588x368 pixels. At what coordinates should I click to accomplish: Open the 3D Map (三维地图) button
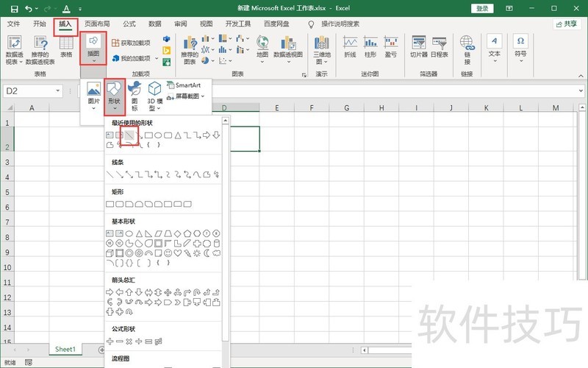322,51
